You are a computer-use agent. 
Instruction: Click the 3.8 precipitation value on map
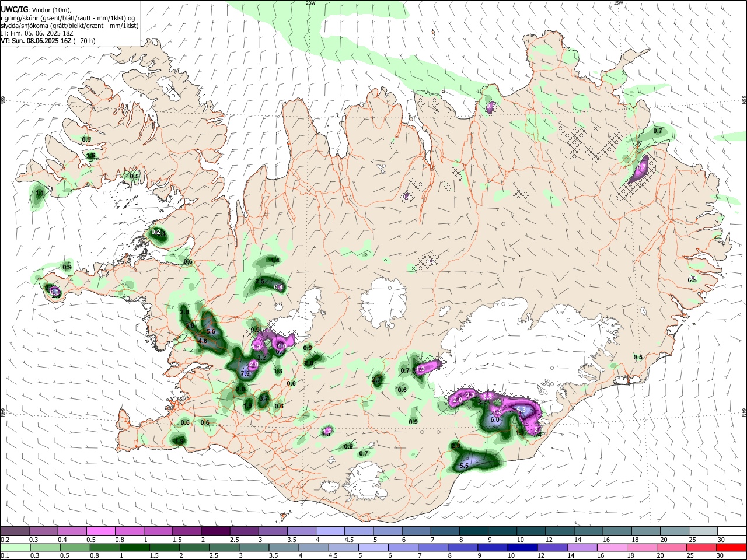(190, 325)
